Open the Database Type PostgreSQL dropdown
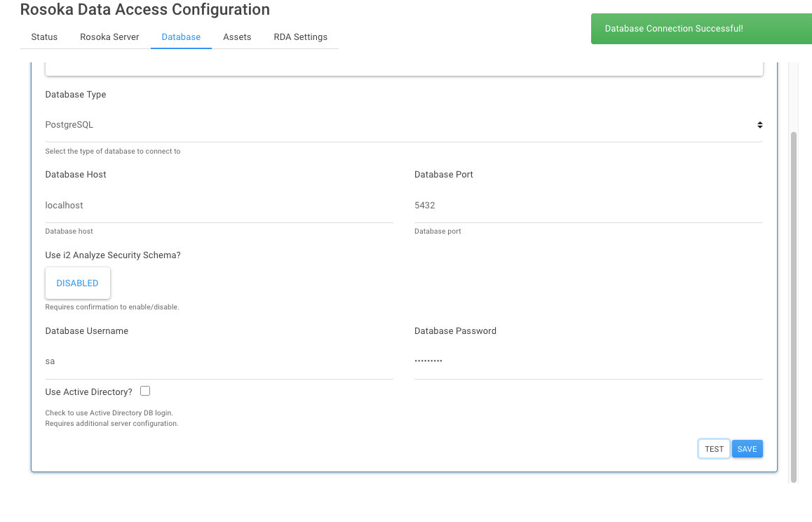 403,125
